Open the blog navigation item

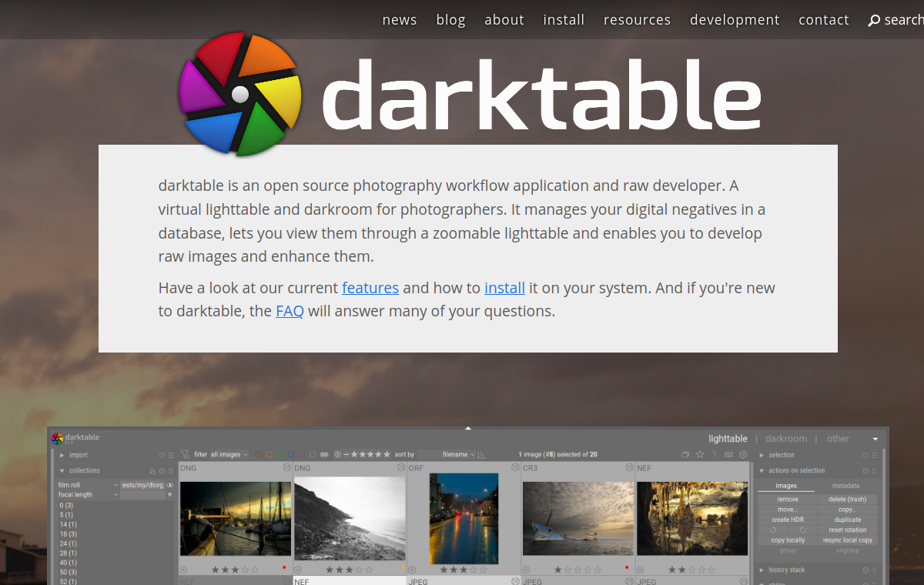pos(450,20)
